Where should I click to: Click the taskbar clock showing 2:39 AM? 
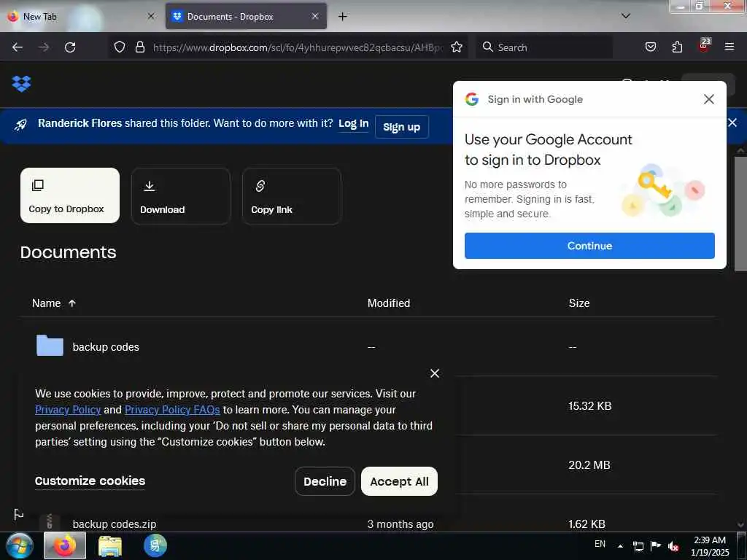coord(710,546)
